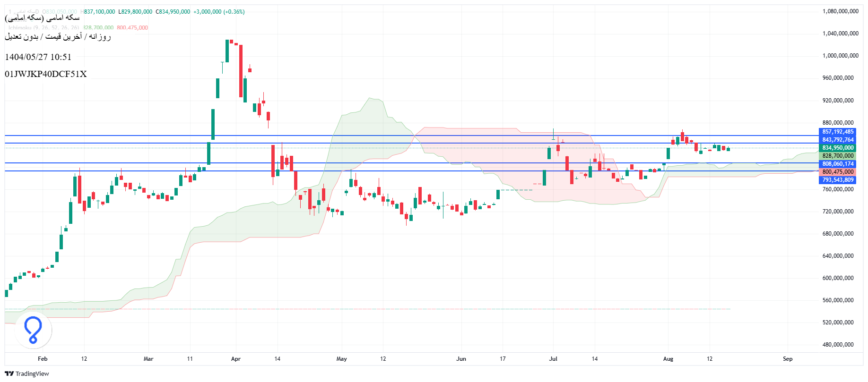Click the 560,000,000 price scale tick
The height and width of the screenshot is (382, 868).
pos(838,300)
